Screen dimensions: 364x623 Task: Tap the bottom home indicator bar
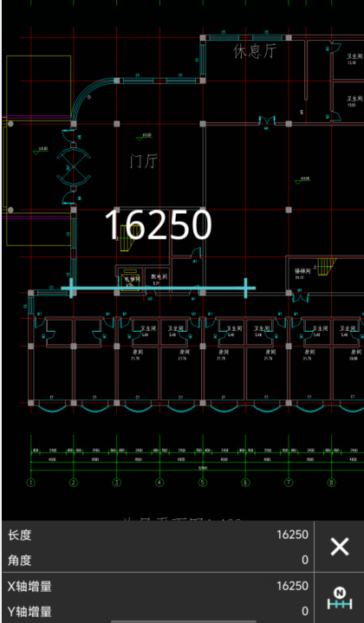pyautogui.click(x=184, y=621)
